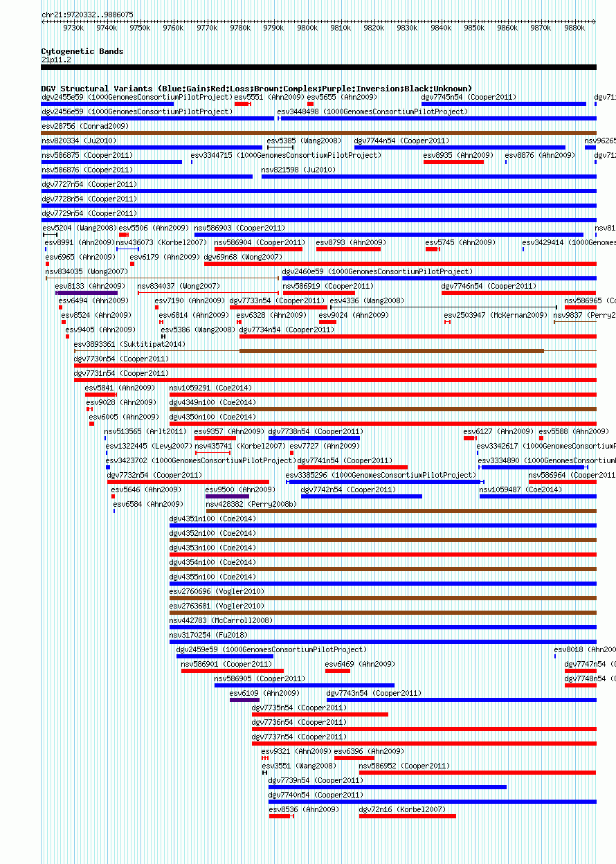Open the dgv7737n54 (Cooper2011) label
This screenshot has height=864, width=616.
299,737
